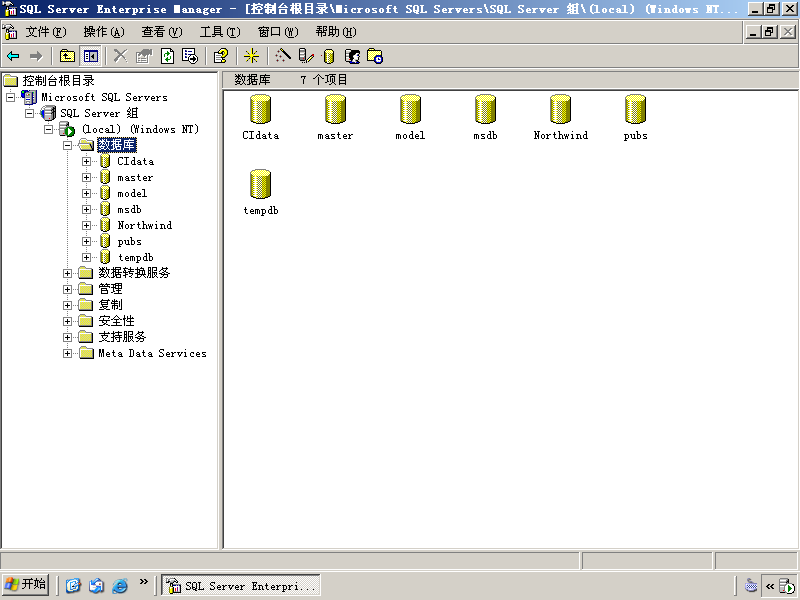Select 控制台根目录 in the tree
This screenshot has height=600, width=800.
[58, 81]
